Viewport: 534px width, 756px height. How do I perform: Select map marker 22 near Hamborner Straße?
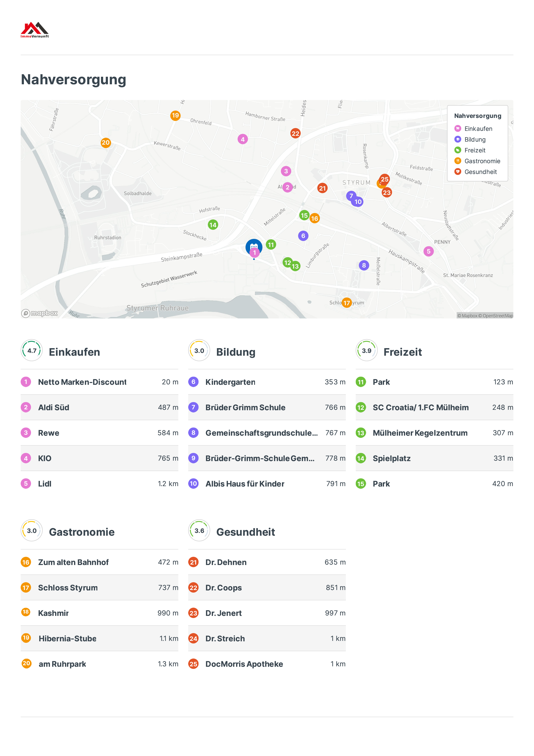click(295, 133)
